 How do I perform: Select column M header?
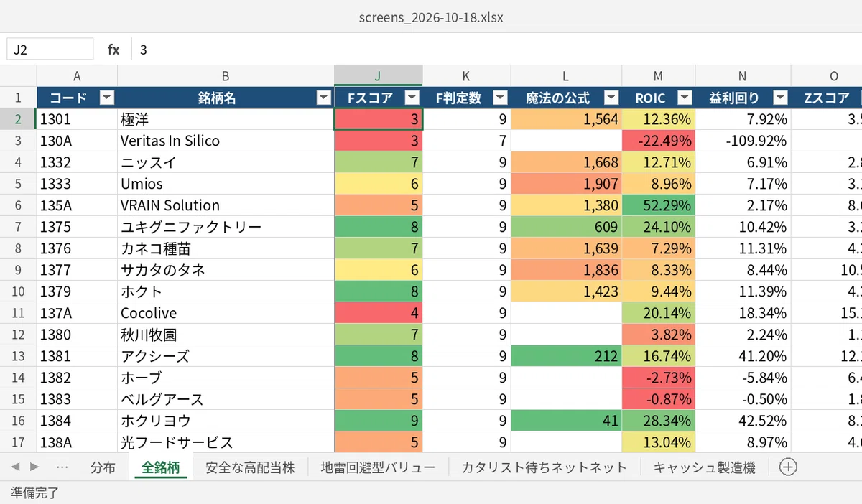click(658, 76)
